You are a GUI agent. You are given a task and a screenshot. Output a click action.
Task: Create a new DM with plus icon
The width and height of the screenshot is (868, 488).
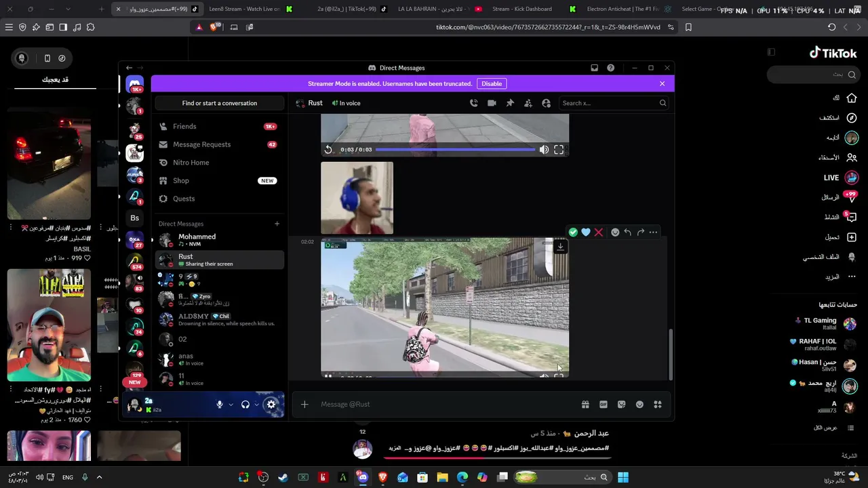click(x=277, y=224)
